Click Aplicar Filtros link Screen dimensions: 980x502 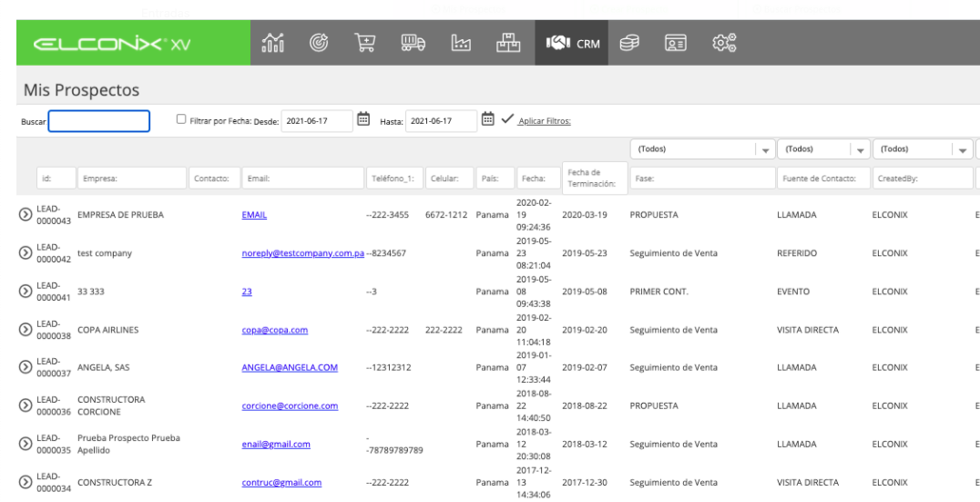545,121
